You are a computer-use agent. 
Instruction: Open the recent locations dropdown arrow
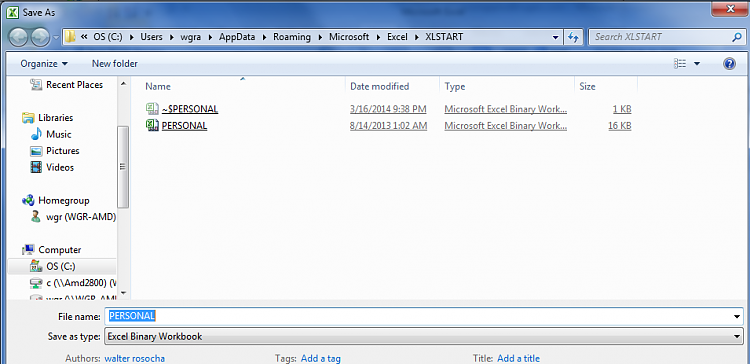(56, 37)
